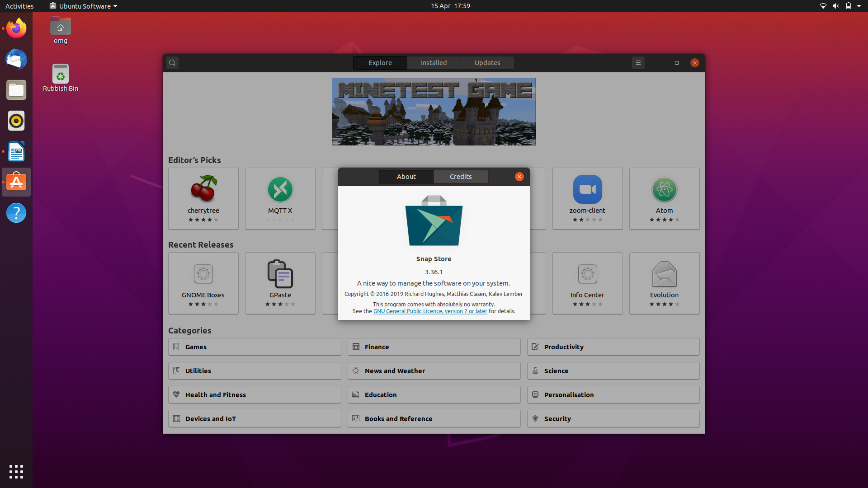Image resolution: width=868 pixels, height=488 pixels.
Task: Open the hamburger menu in header bar
Action: pos(638,63)
